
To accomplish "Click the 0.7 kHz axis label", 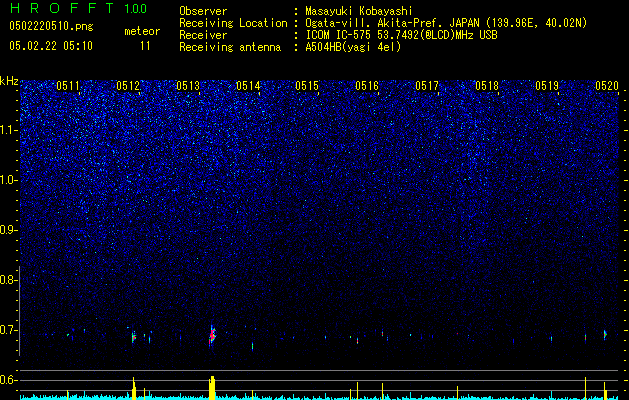I will click(x=9, y=330).
